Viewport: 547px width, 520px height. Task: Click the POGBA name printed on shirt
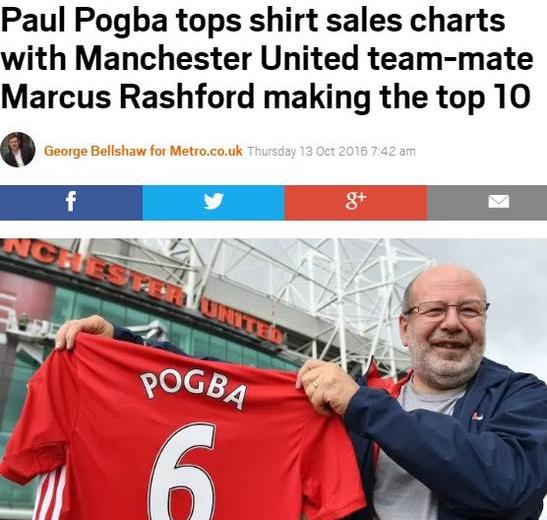click(x=193, y=388)
